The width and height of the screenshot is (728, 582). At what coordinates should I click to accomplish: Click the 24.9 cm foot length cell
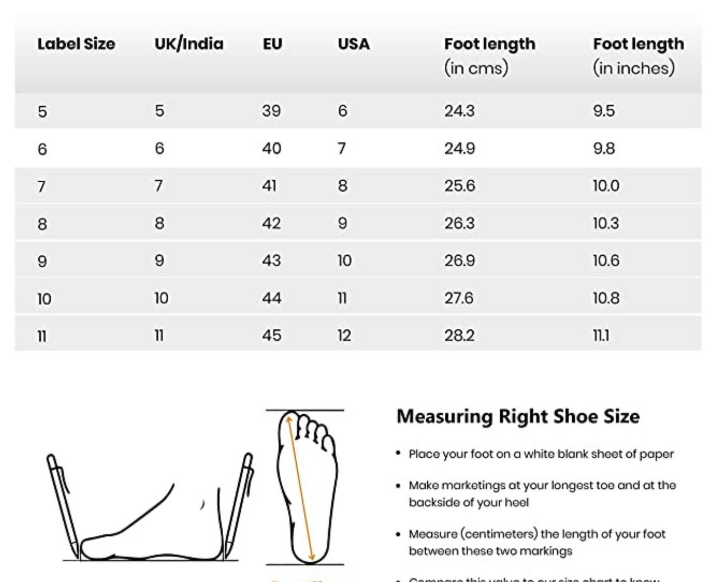tap(459, 149)
